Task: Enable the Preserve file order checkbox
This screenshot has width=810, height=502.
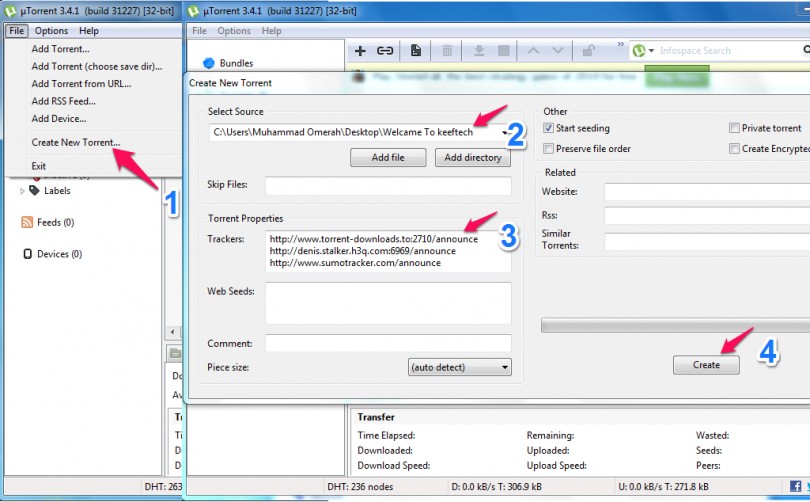Action: pyautogui.click(x=548, y=149)
